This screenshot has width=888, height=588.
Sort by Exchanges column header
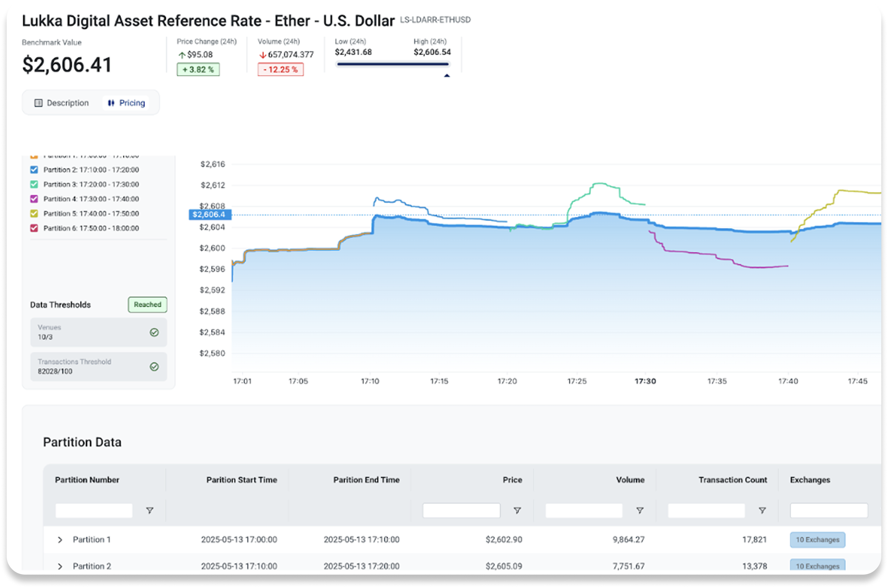[x=810, y=480]
